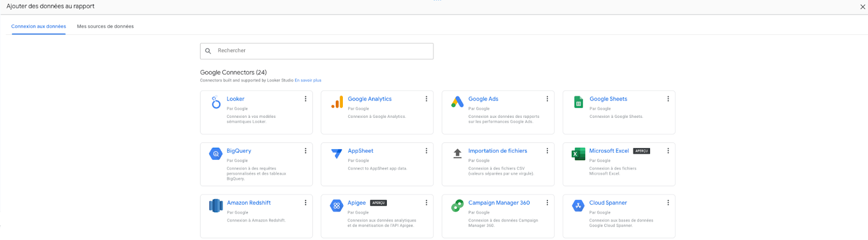Select the Google Analytics connector title

369,99
